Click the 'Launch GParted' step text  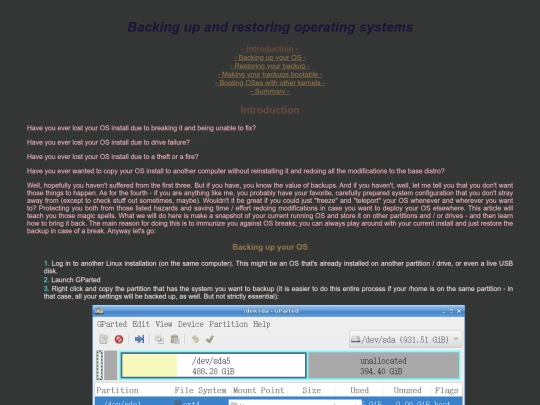(x=76, y=280)
